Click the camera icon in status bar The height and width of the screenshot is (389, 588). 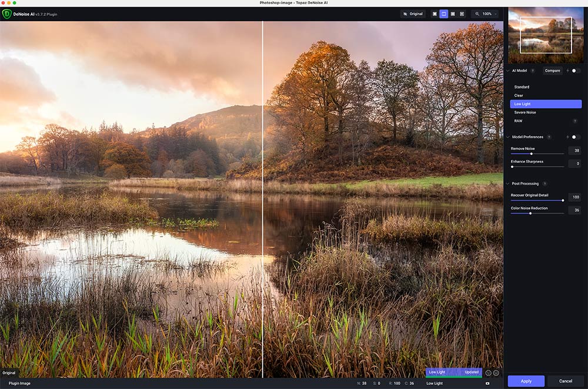(x=487, y=383)
